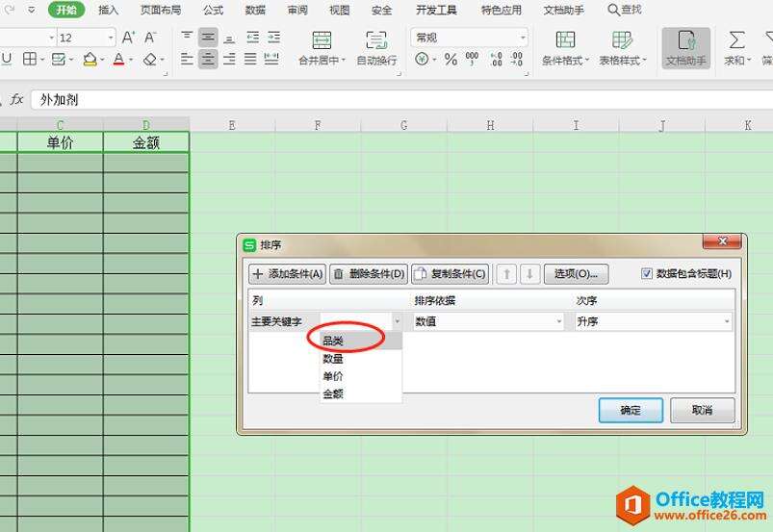Increase decimal places
The height and width of the screenshot is (532, 773).
click(x=497, y=60)
